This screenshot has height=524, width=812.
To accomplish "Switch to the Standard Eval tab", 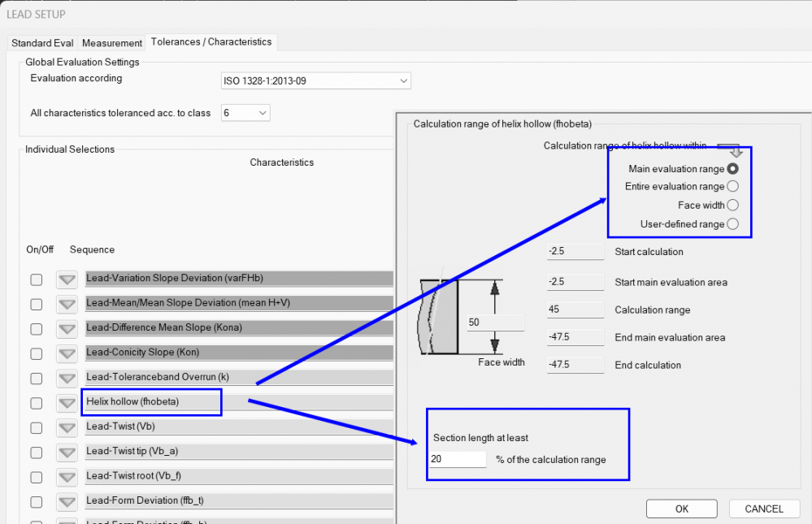I will coord(42,42).
